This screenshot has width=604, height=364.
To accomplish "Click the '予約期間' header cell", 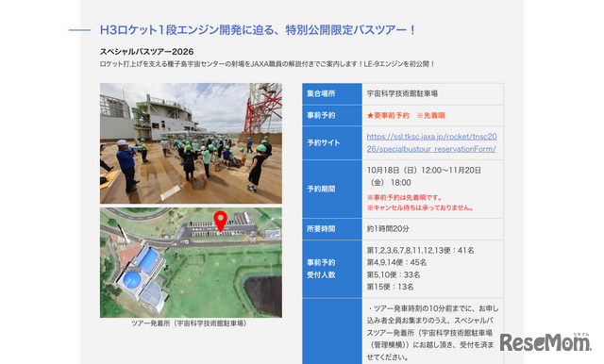I will pos(332,189).
